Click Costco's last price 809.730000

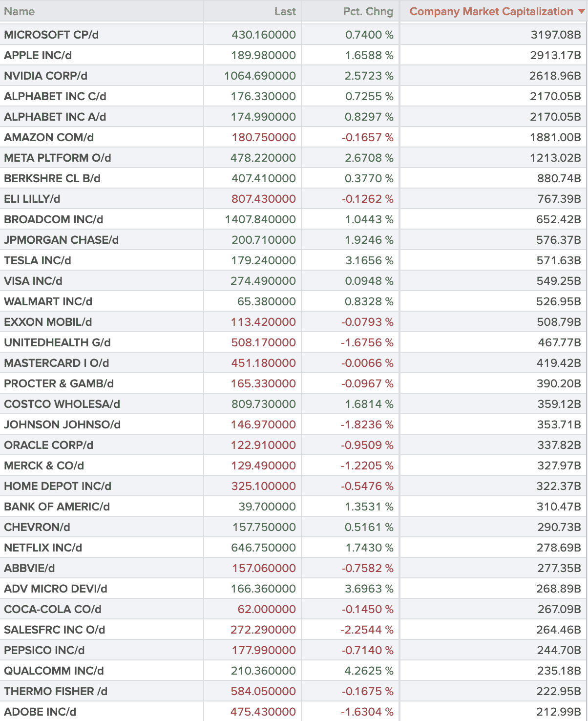[x=264, y=404]
